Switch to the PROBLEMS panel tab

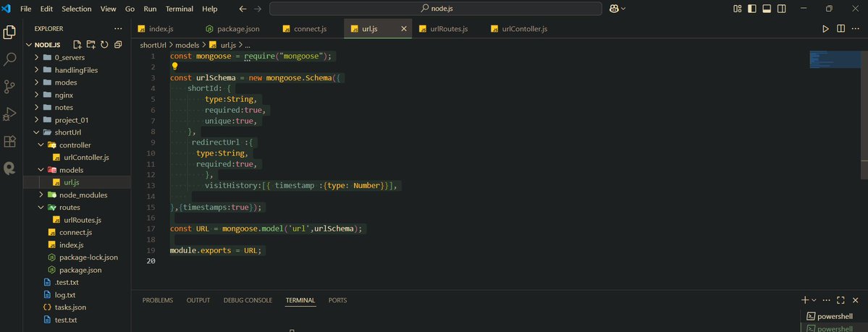pos(157,300)
